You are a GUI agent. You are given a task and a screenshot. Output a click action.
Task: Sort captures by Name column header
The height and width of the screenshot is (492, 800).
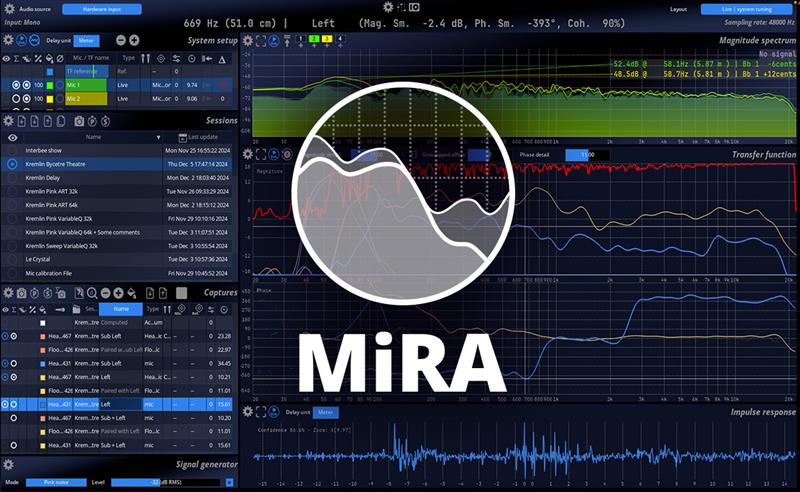121,309
